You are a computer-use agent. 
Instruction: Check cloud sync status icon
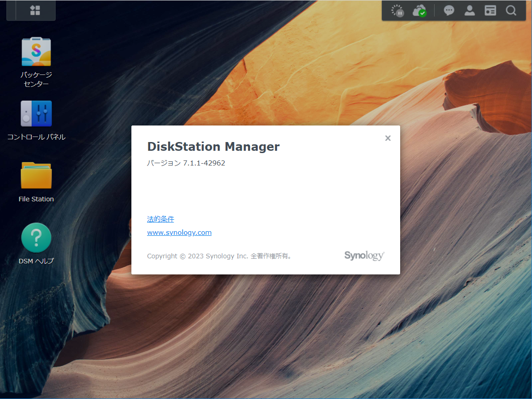[419, 11]
